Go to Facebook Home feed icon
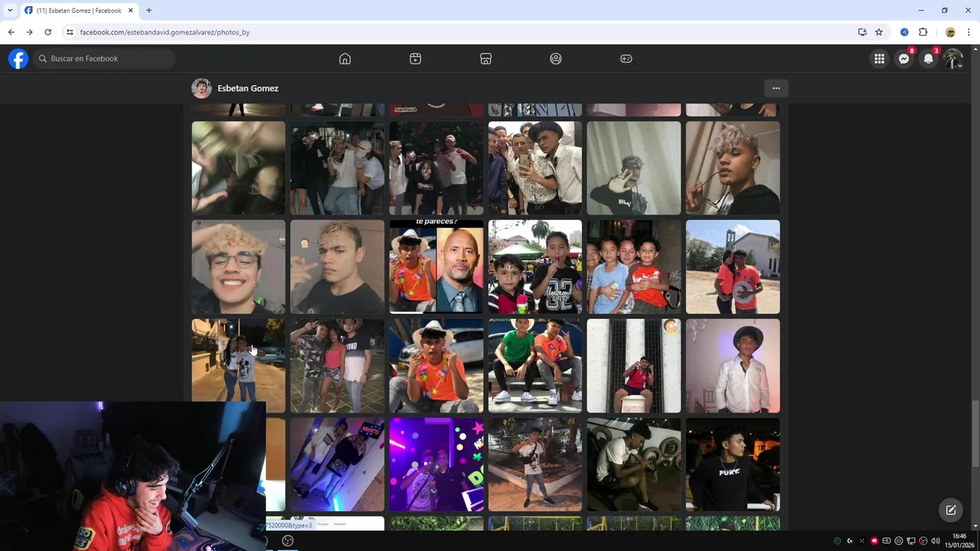Screen dimensions: 980x551 point(345,59)
